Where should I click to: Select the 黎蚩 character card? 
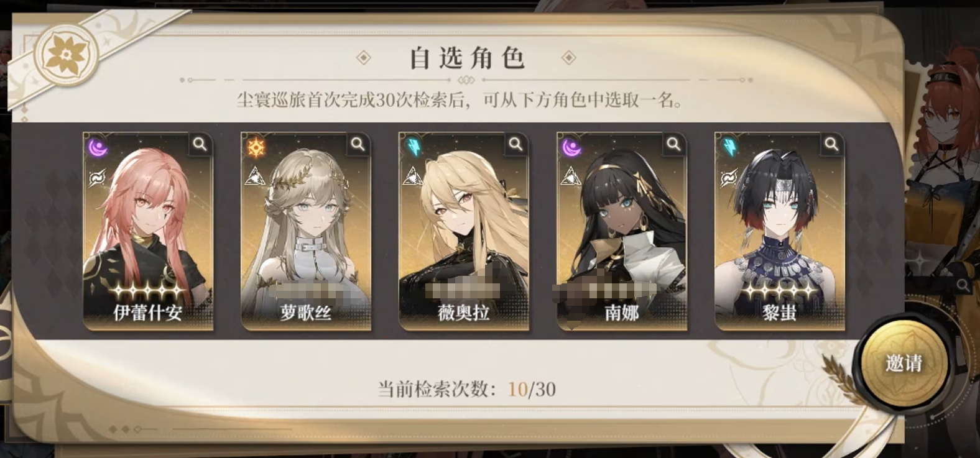coord(780,231)
